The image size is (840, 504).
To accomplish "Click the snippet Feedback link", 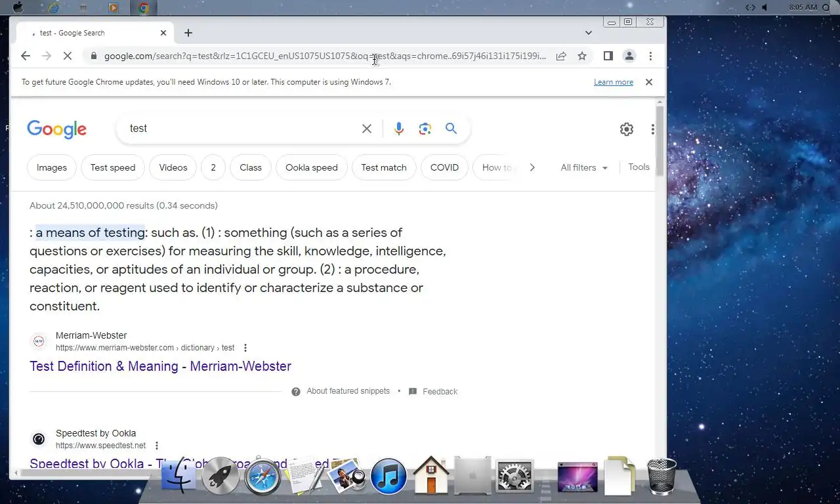I will click(440, 391).
